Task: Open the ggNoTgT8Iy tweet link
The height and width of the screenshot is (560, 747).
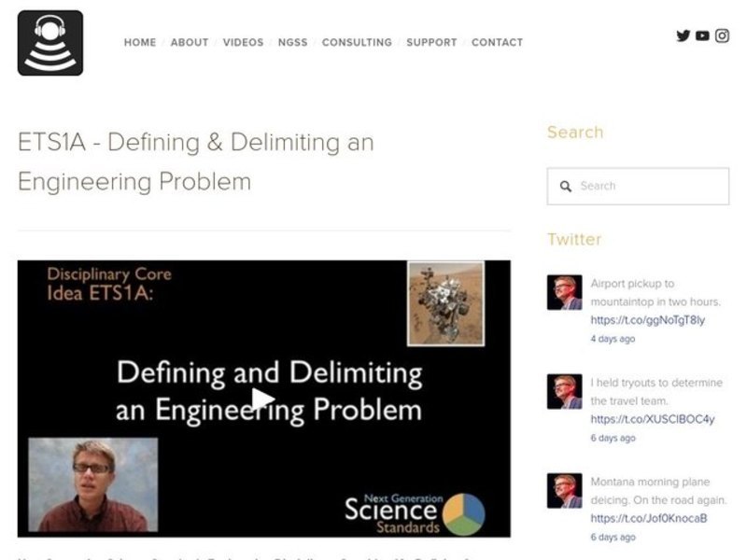Action: (646, 320)
